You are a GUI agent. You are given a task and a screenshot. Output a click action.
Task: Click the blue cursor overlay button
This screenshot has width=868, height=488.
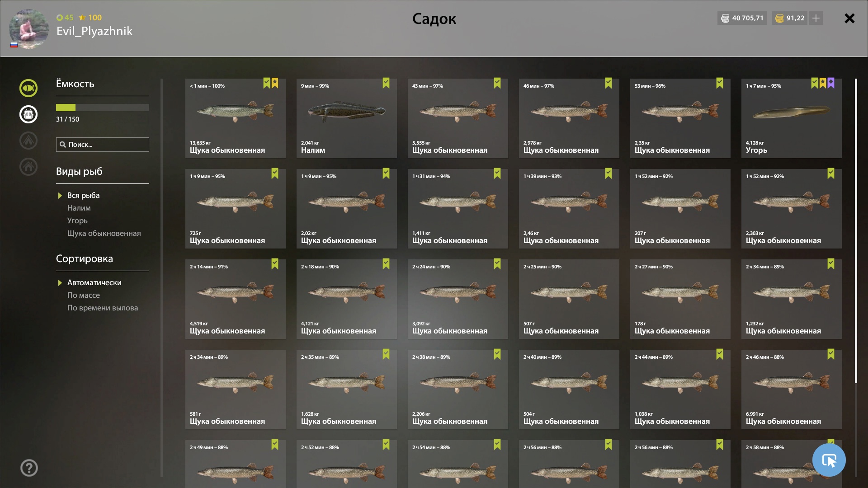tap(829, 460)
